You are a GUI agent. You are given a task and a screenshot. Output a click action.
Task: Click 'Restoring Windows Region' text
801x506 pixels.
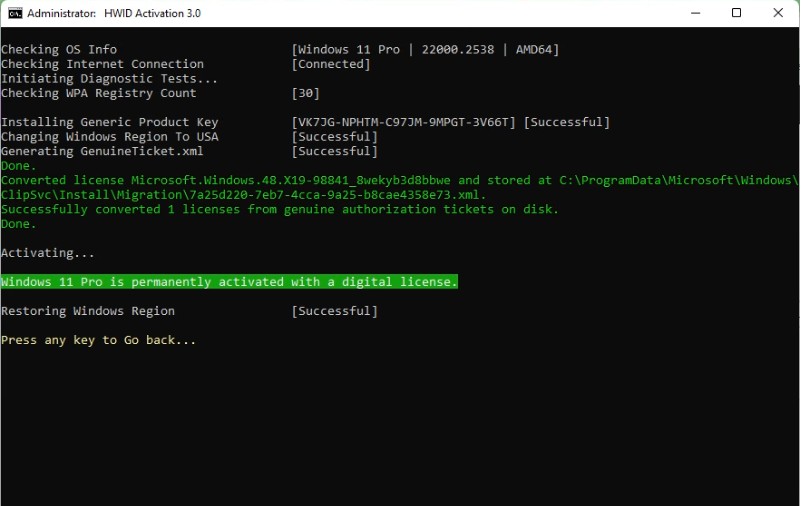[88, 311]
